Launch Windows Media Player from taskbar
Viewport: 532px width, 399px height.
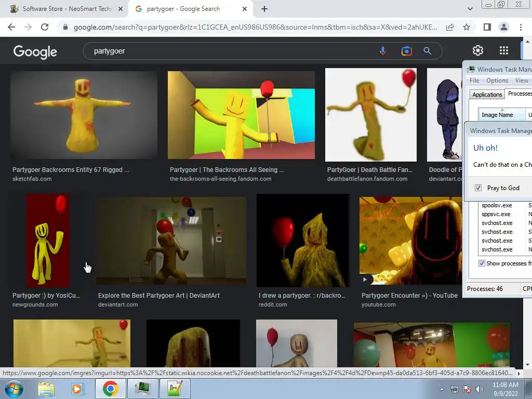click(x=77, y=389)
